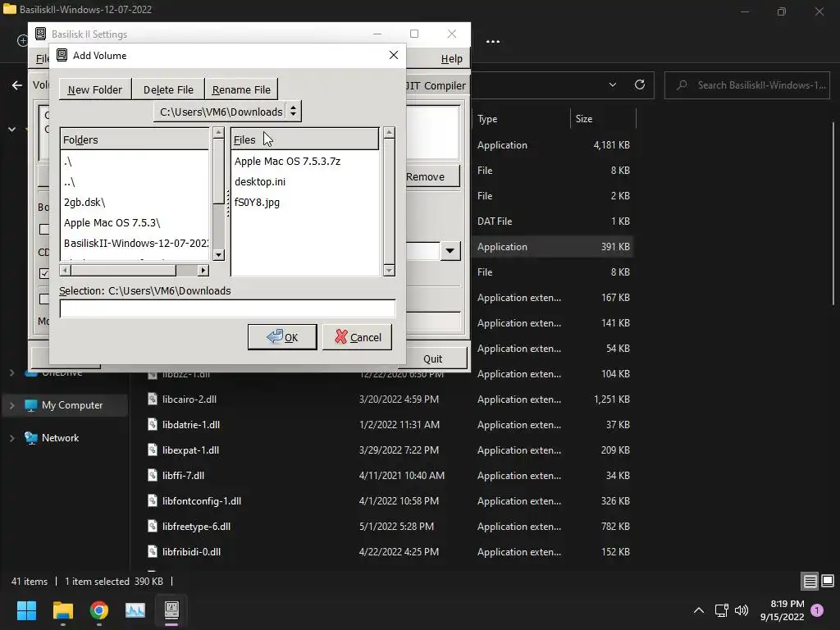
Task: Click the Delete File button
Action: pos(168,89)
